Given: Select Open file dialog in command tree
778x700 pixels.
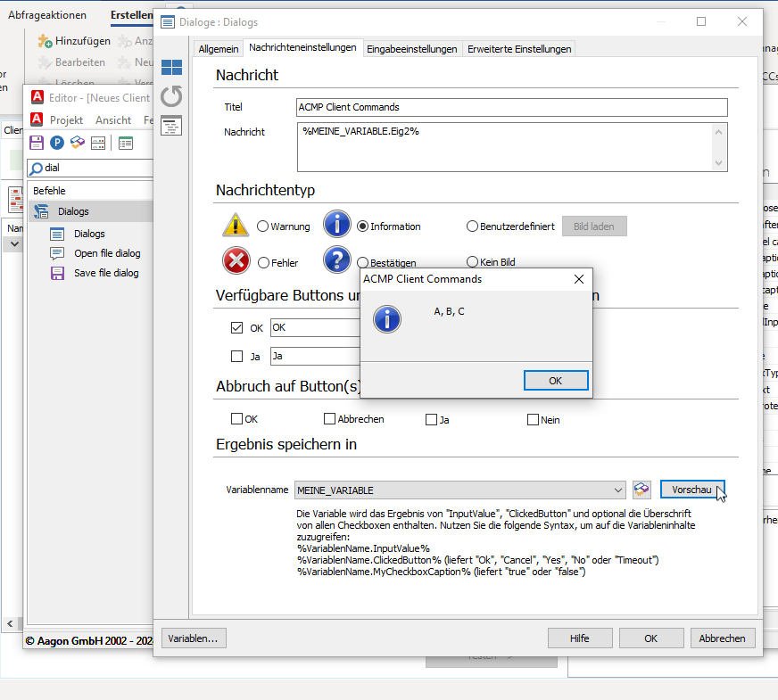Looking at the screenshot, I should click(x=107, y=253).
